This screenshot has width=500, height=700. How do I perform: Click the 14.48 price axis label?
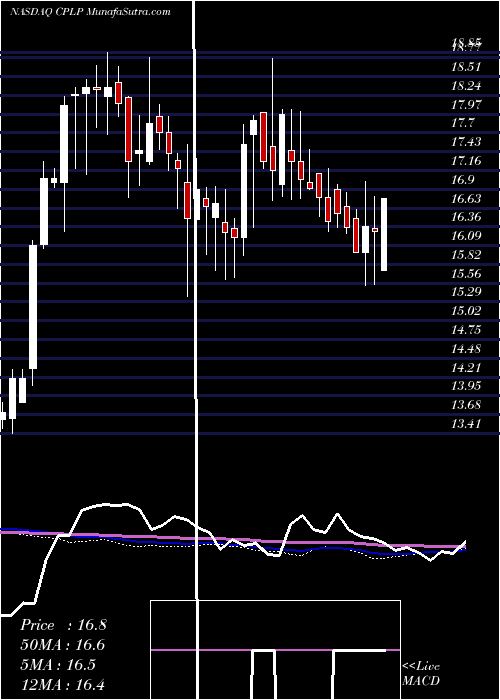click(467, 349)
